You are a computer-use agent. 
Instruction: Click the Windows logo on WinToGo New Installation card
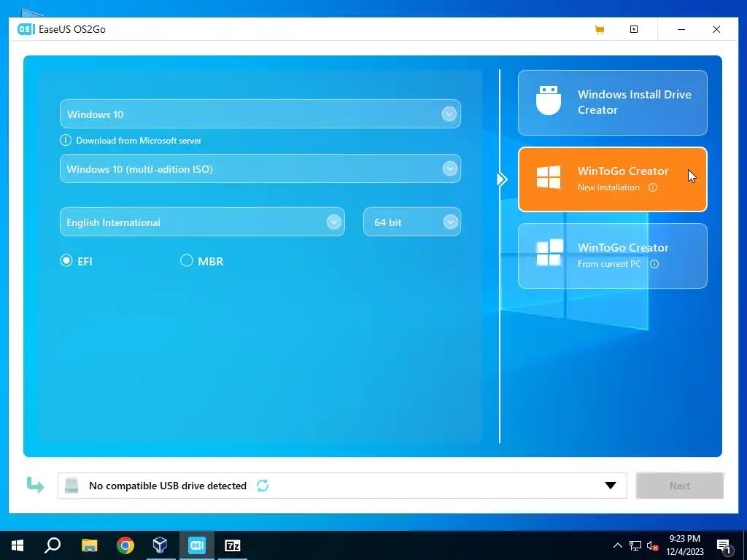[x=549, y=177]
